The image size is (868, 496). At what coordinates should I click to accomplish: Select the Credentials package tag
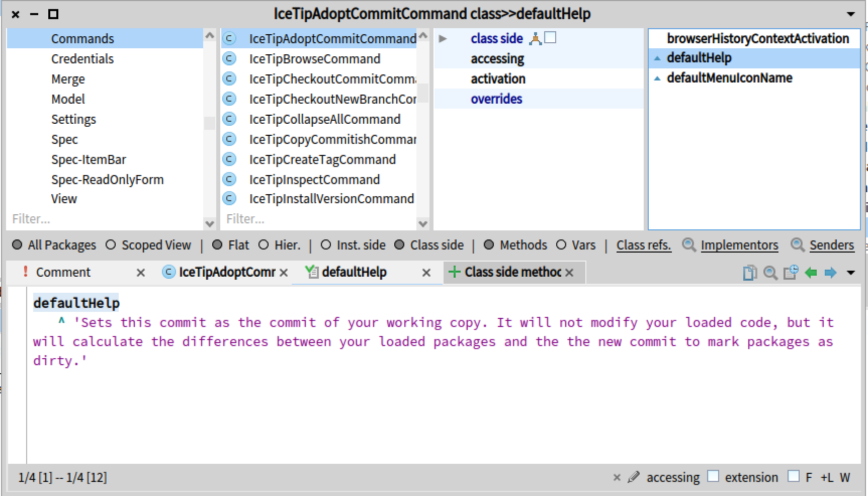pos(105,59)
